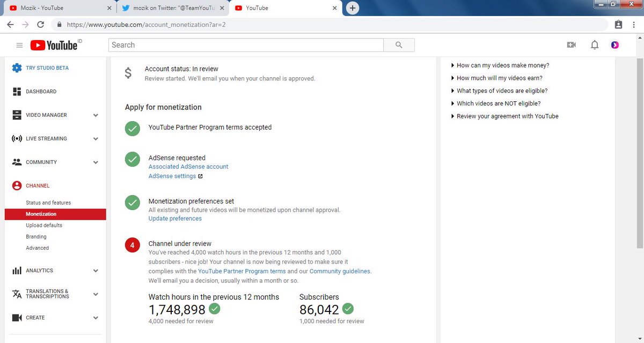Click the Community people icon

point(17,162)
